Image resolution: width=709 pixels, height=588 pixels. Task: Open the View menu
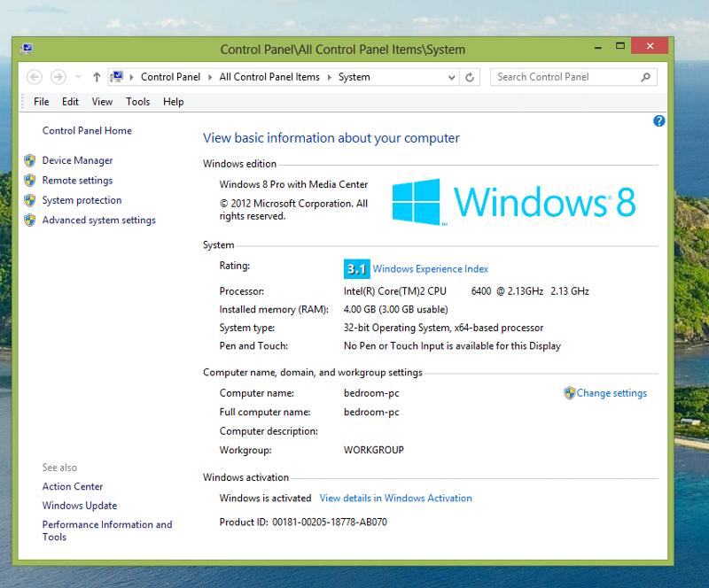[x=102, y=102]
